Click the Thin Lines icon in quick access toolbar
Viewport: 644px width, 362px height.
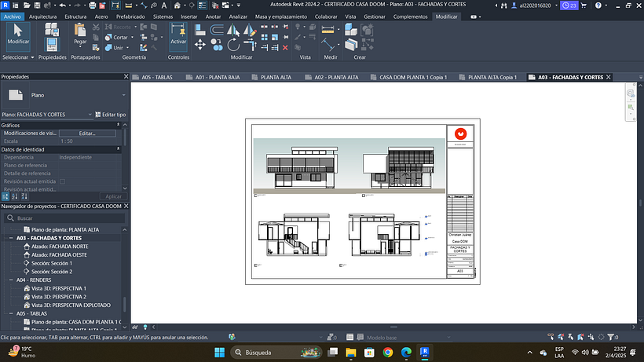(202, 5)
